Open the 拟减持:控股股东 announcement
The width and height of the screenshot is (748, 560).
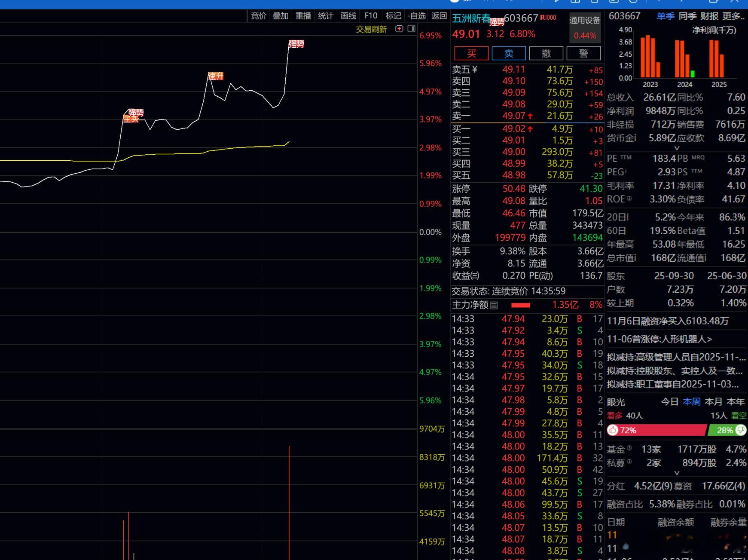click(x=675, y=370)
